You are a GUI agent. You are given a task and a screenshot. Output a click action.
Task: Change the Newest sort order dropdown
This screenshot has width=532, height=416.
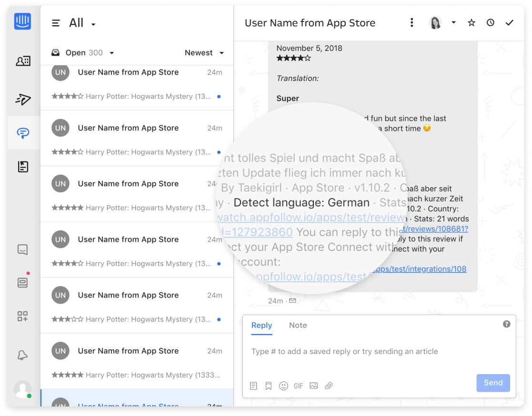point(204,53)
